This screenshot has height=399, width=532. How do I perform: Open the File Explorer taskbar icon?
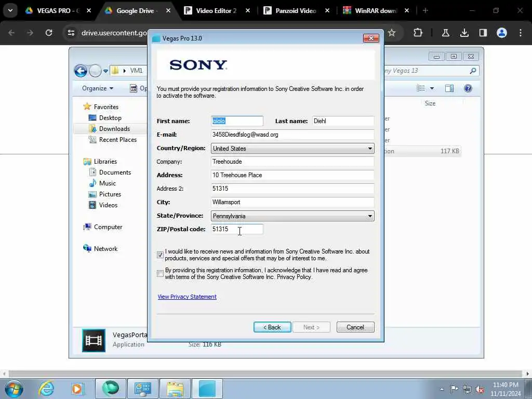(x=175, y=389)
